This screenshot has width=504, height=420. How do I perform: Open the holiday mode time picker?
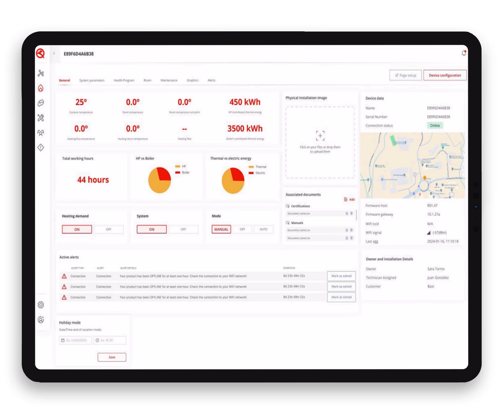click(x=110, y=340)
